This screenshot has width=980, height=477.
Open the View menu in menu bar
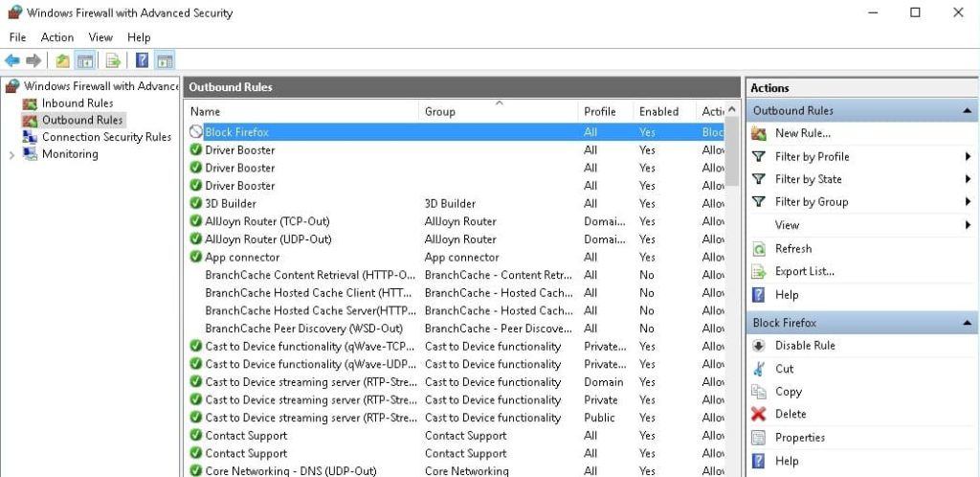click(100, 37)
